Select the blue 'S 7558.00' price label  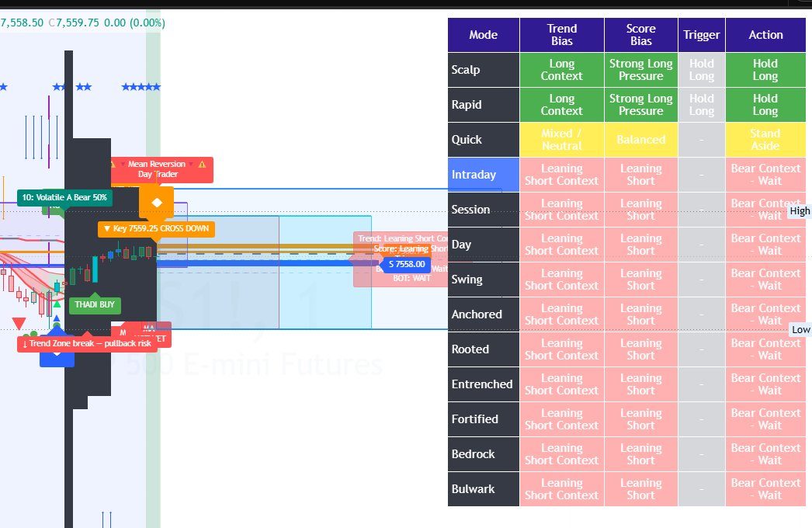pyautogui.click(x=407, y=264)
